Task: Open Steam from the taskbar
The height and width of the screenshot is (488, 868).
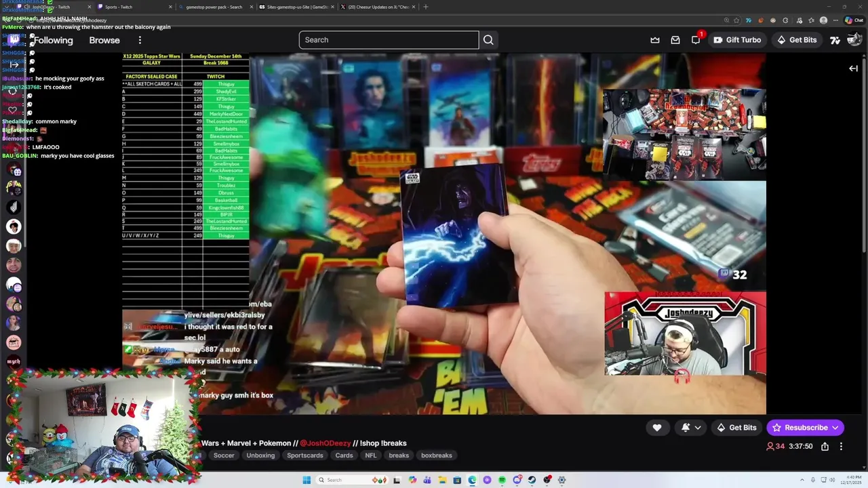Action: [x=532, y=480]
